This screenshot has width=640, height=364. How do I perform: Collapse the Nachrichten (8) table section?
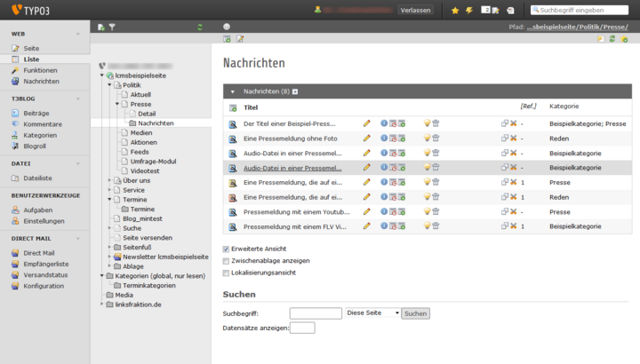coord(232,91)
